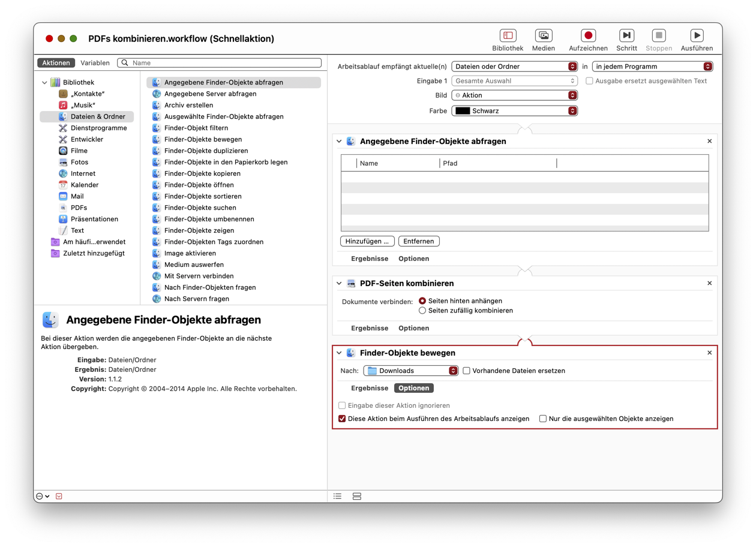Run the workflow with Ausführen button
756x547 pixels.
pos(697,36)
